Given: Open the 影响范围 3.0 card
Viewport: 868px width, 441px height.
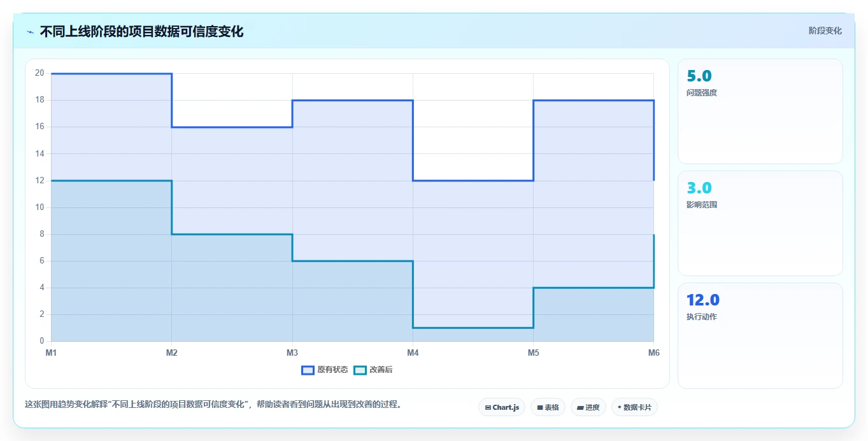Looking at the screenshot, I should [760, 223].
